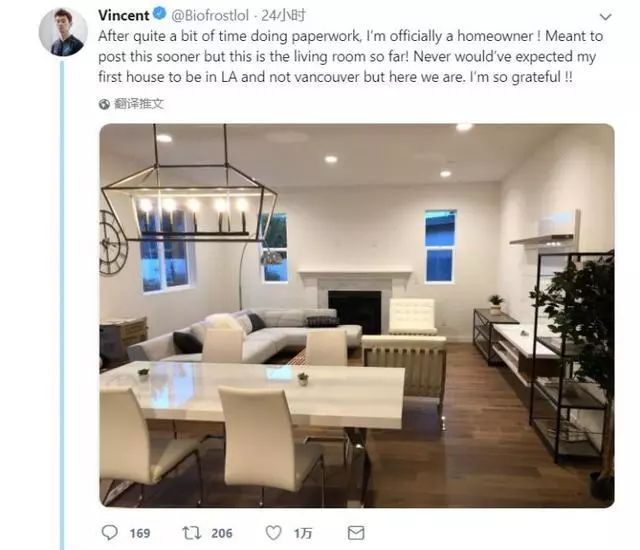
Task: Open Vincent's profile picture avatar
Action: (x=63, y=32)
